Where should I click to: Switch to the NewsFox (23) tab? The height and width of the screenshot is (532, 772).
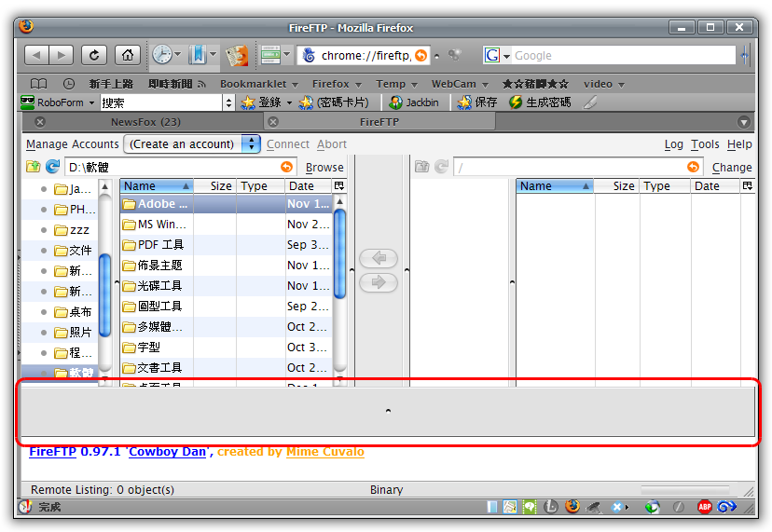point(145,122)
